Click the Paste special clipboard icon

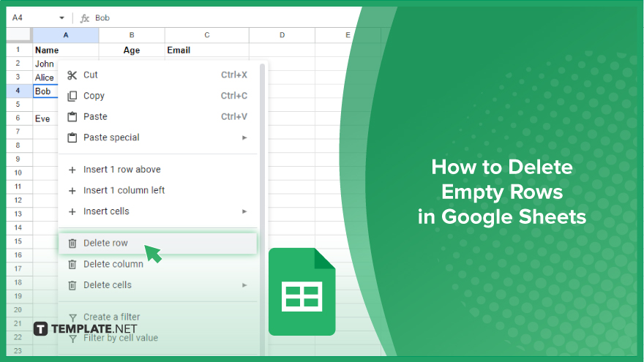coord(72,137)
